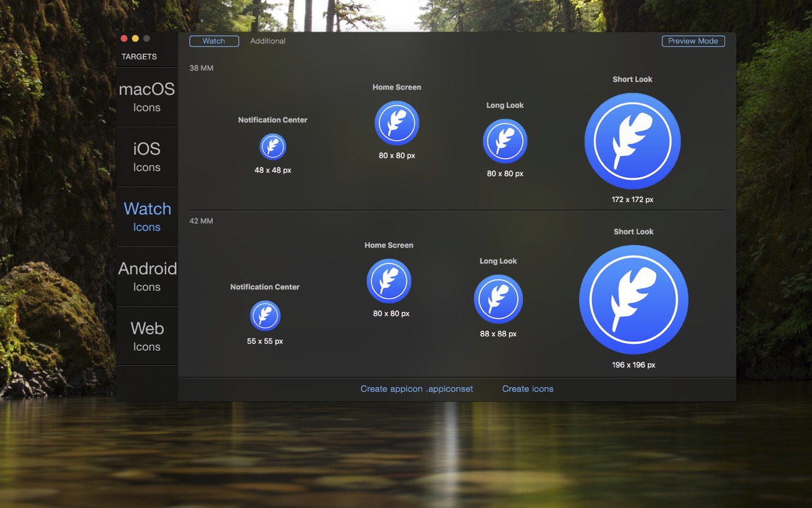Close the window with red button

point(124,39)
